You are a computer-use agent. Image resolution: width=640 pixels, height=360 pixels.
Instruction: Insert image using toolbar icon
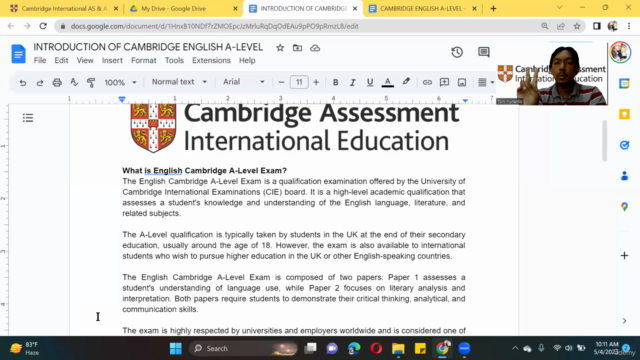(x=462, y=82)
